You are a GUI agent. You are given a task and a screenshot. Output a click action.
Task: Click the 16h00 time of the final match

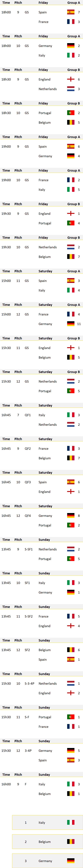pos(6,784)
